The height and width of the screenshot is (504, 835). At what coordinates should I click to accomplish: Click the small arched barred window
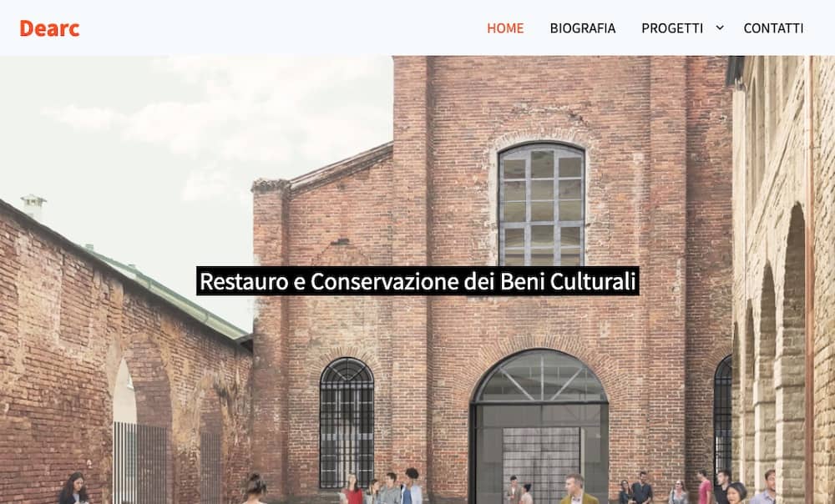coord(347,422)
